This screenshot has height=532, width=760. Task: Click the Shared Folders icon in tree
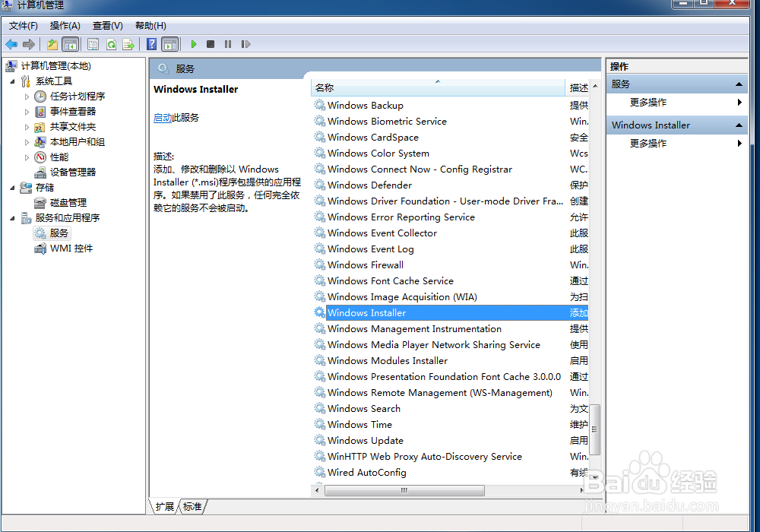pos(40,127)
